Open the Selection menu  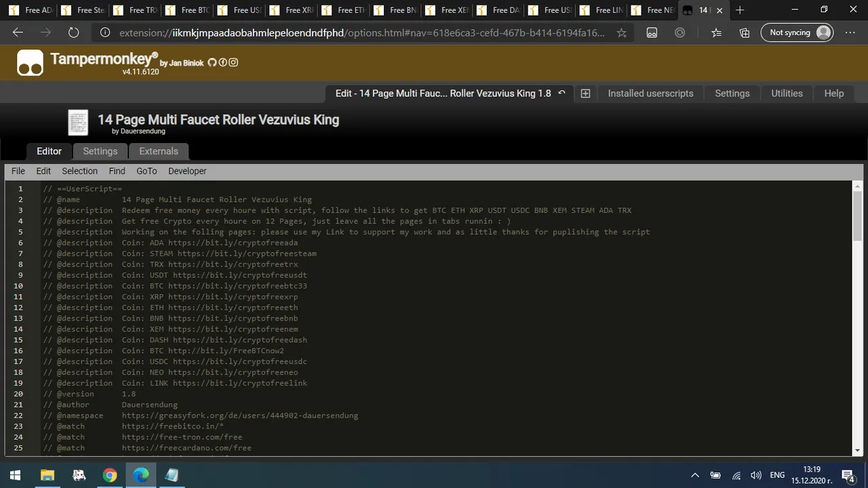79,171
